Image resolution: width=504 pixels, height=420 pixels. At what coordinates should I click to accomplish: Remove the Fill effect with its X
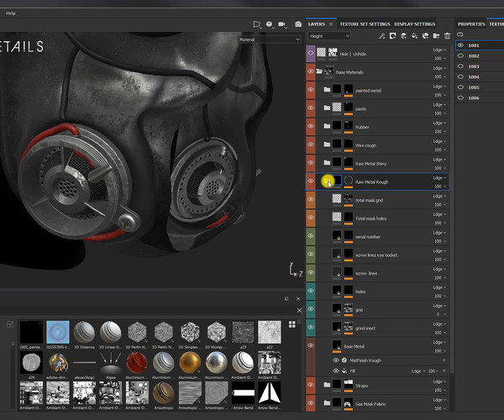(x=444, y=370)
